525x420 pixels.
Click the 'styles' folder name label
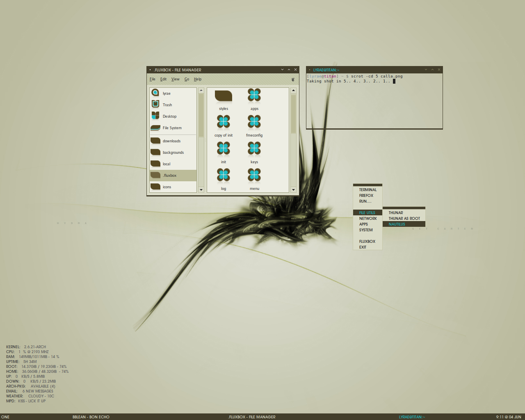click(224, 109)
